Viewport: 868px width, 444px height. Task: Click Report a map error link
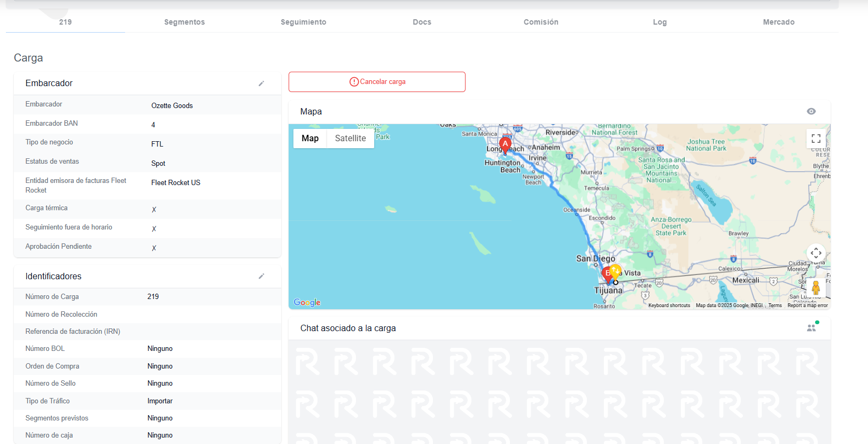click(808, 305)
